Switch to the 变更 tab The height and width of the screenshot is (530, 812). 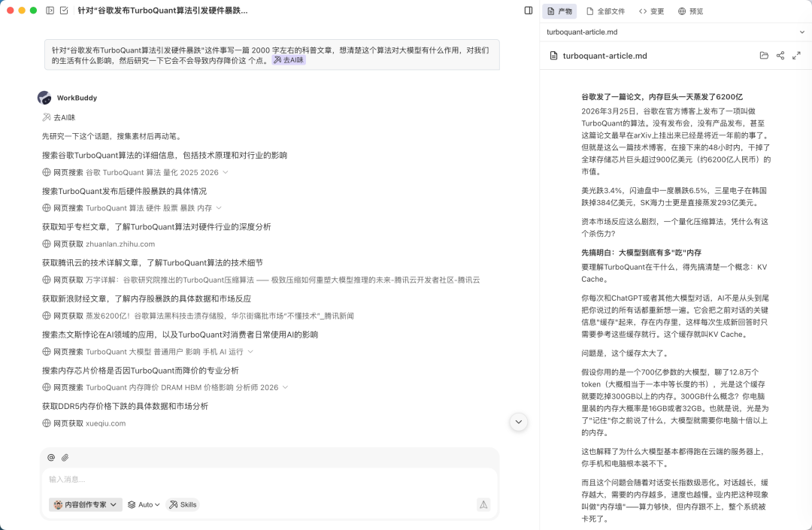click(651, 11)
